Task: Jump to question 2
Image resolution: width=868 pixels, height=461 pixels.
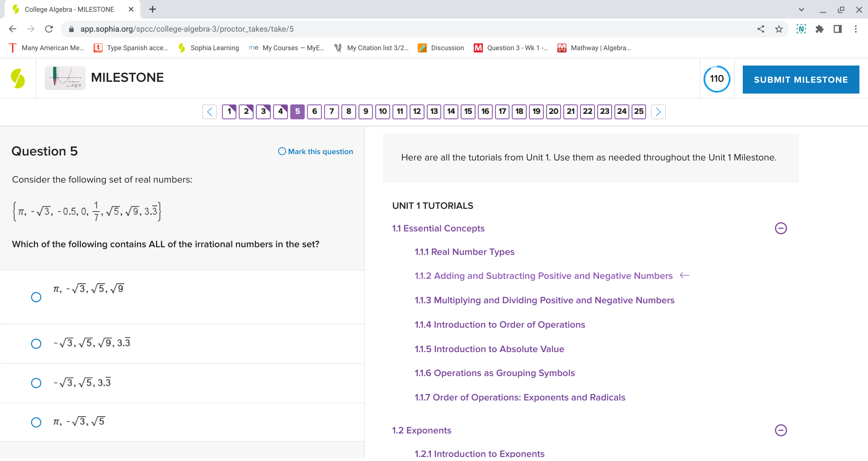Action: point(246,112)
